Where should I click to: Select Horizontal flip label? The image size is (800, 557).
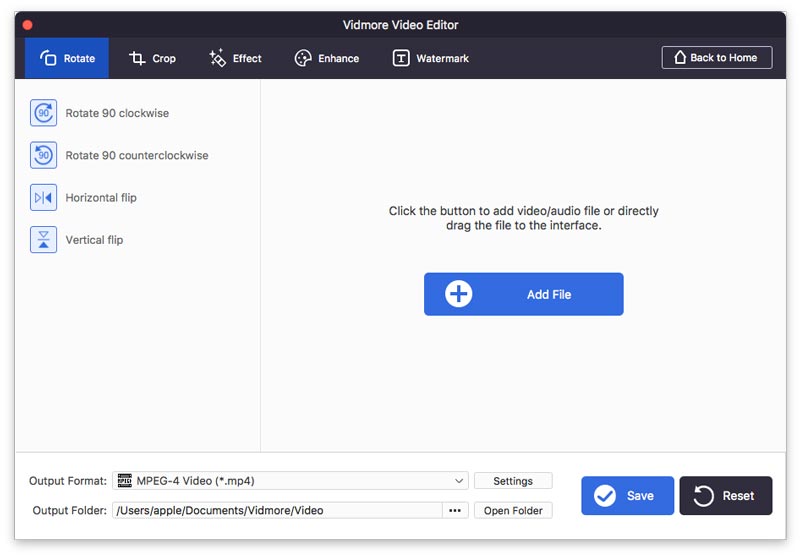click(101, 198)
